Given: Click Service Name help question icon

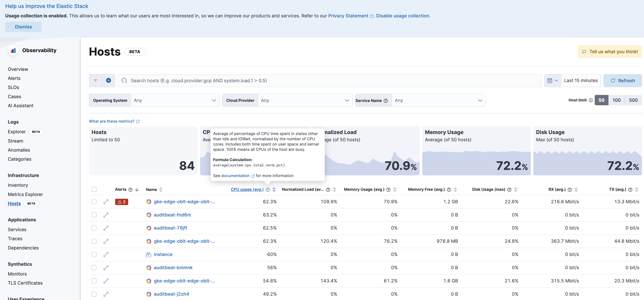Looking at the screenshot, I should click(386, 100).
